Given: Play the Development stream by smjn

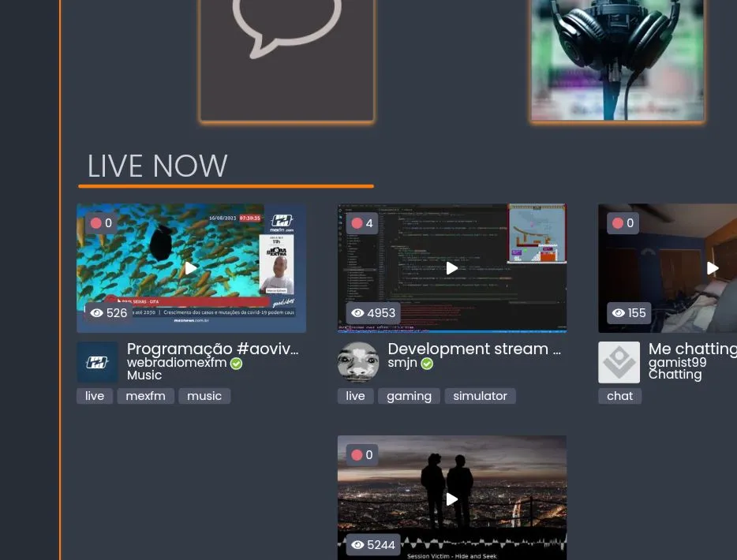Looking at the screenshot, I should [x=451, y=268].
